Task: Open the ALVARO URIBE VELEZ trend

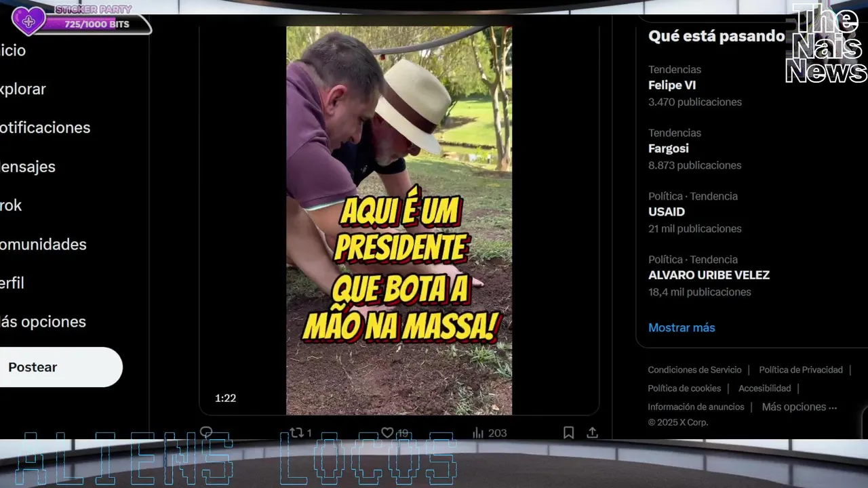Action: (709, 275)
